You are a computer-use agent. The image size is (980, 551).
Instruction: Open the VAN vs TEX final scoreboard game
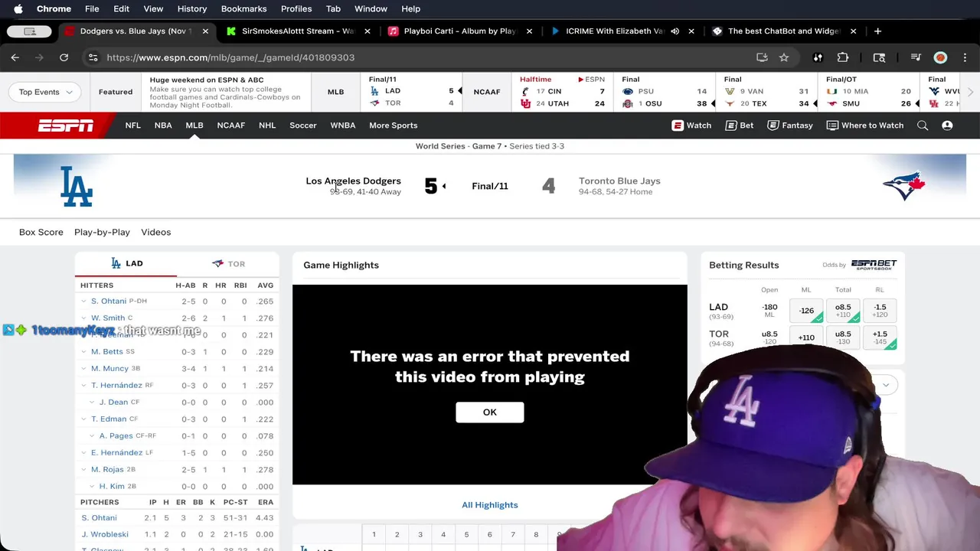(766, 92)
